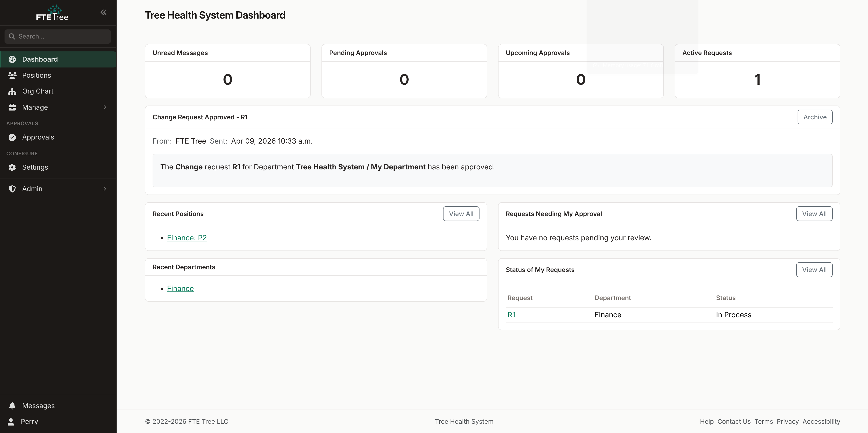Click the Approvals checkmark circle icon

(x=12, y=137)
